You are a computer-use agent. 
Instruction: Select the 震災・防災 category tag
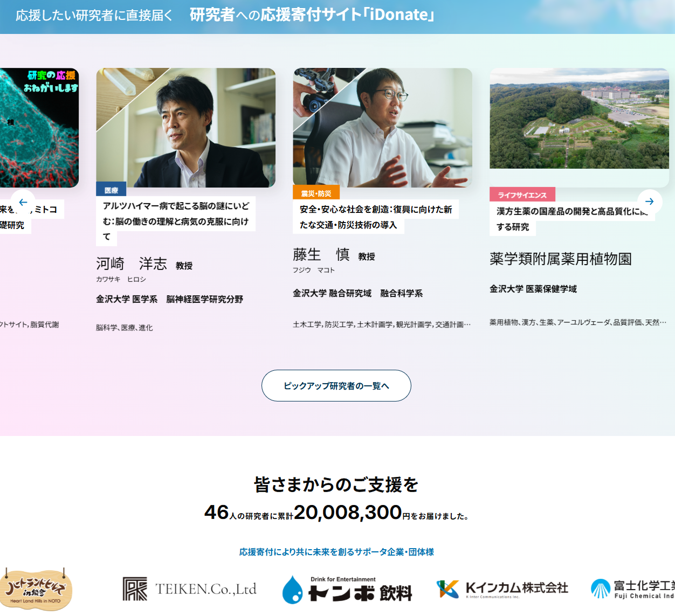click(x=316, y=193)
